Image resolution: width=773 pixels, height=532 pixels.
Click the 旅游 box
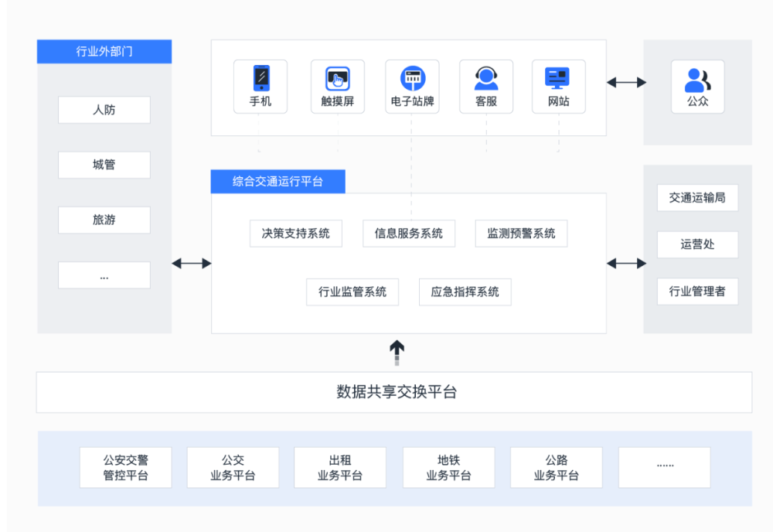(104, 220)
